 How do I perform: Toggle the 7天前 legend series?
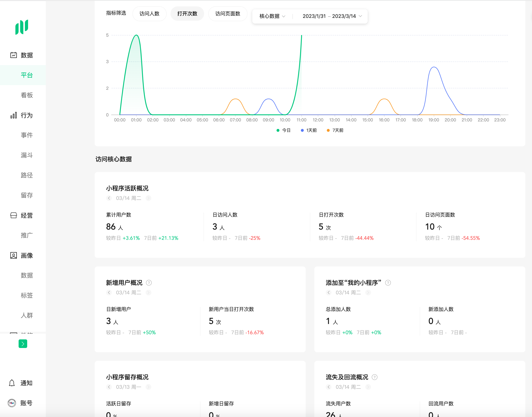(x=335, y=130)
